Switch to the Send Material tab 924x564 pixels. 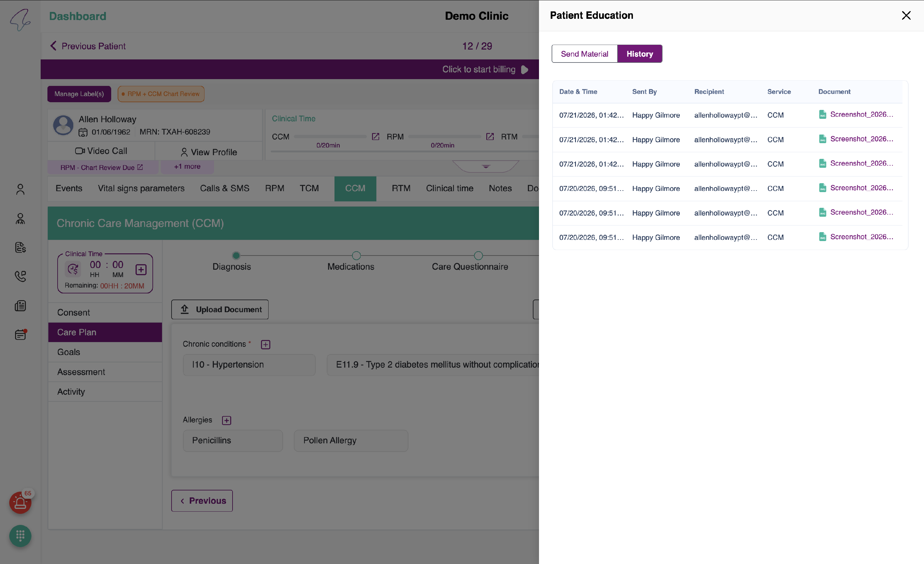(584, 54)
